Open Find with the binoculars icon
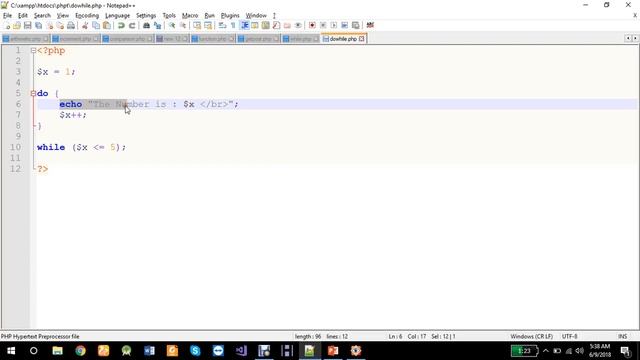The height and width of the screenshot is (360, 640). 146,25
